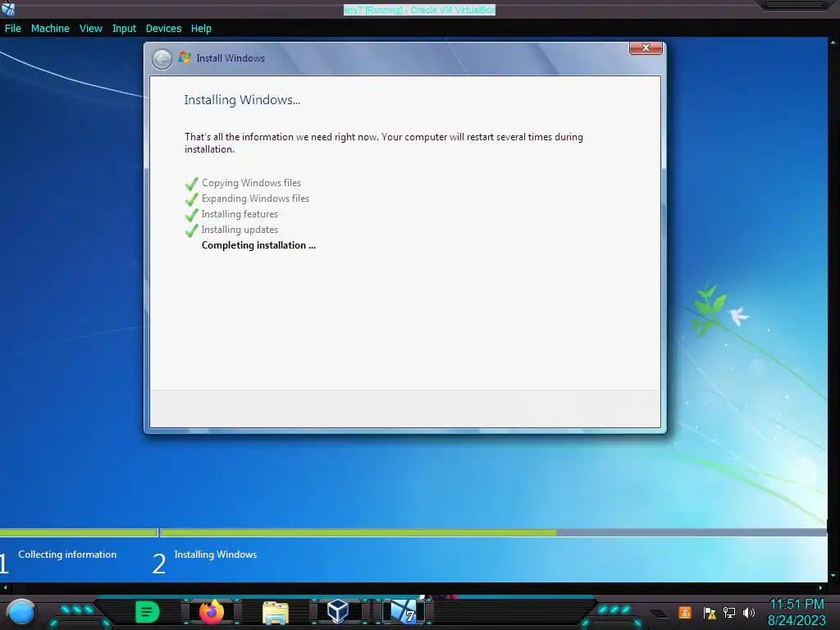The height and width of the screenshot is (630, 840).
Task: Open the View menu
Action: pyautogui.click(x=90, y=29)
